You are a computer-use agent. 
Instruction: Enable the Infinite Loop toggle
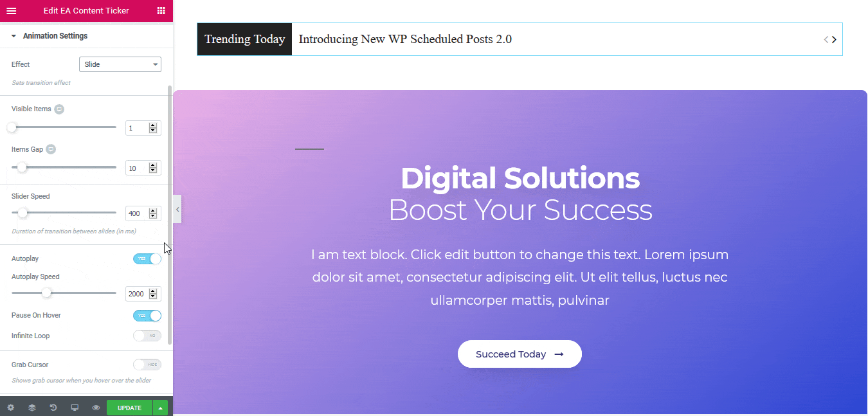click(147, 336)
